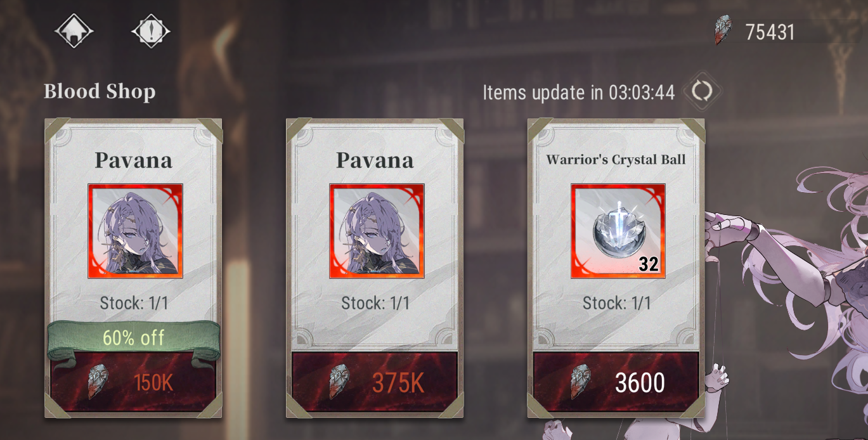868x440 pixels.
Task: Select the discounted Pavana portrait thumbnail
Action: pos(135,231)
